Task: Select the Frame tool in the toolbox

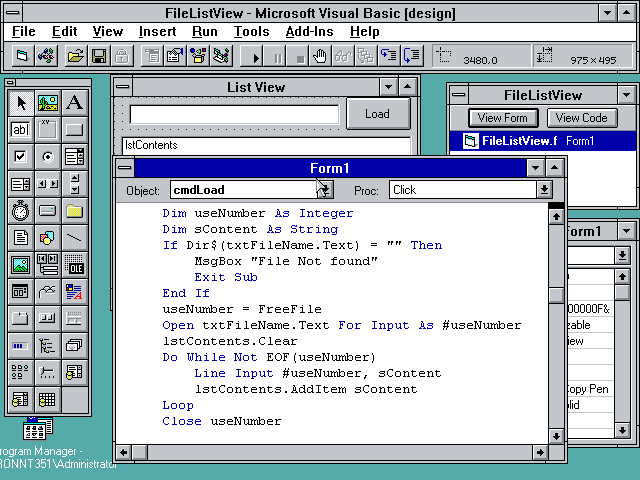Action: [48, 130]
